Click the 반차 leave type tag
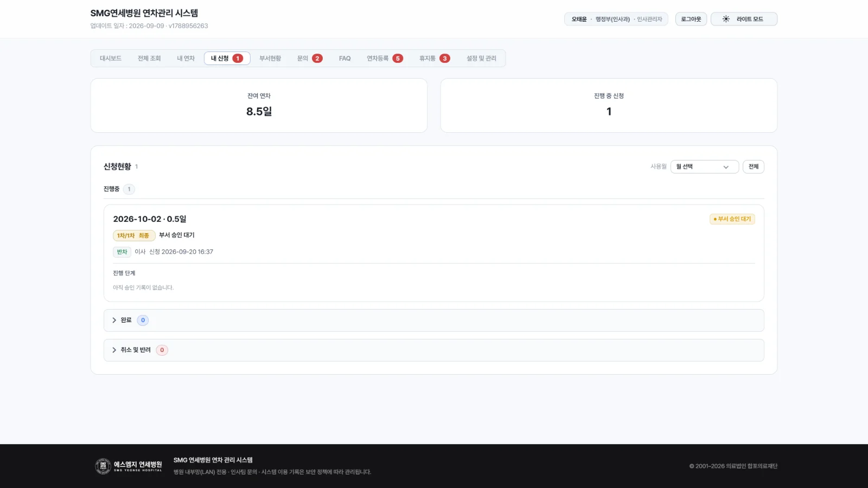The height and width of the screenshot is (488, 868). 122,252
